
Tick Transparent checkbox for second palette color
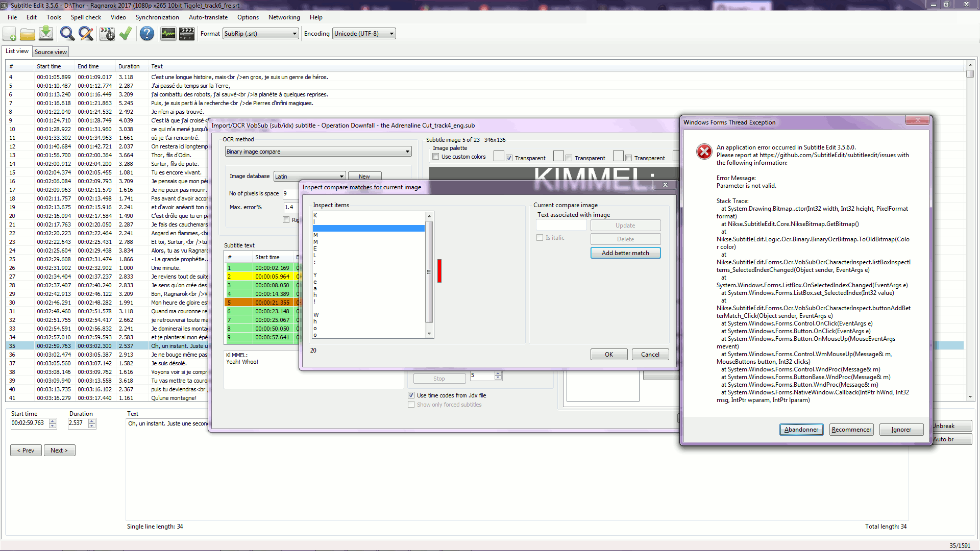569,158
